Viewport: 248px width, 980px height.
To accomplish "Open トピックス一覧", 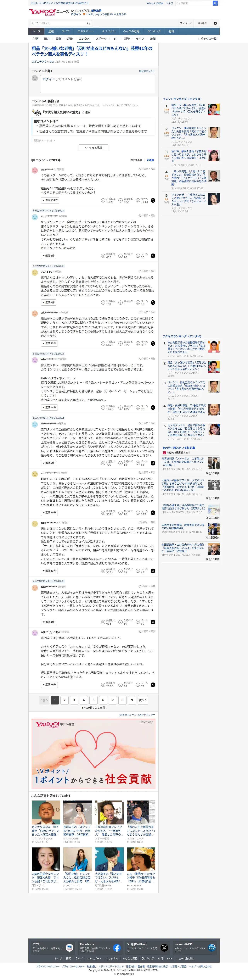I will pyautogui.click(x=207, y=39).
